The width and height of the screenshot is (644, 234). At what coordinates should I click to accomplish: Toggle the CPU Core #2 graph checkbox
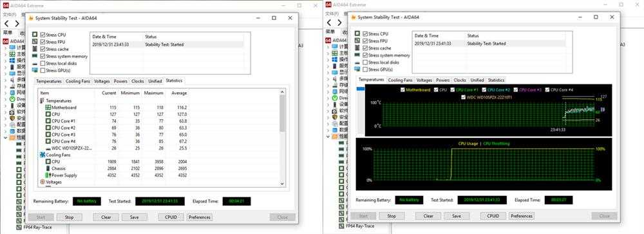[484, 90]
